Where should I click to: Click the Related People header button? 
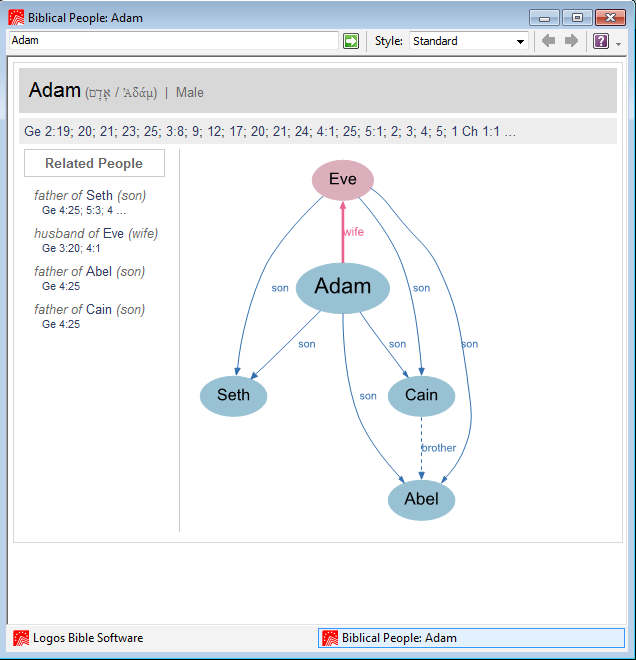pos(94,163)
